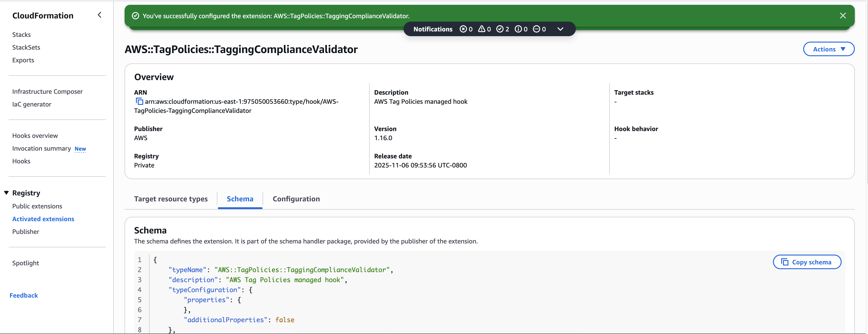Click the in-progress notifications icon

pyautogui.click(x=537, y=29)
